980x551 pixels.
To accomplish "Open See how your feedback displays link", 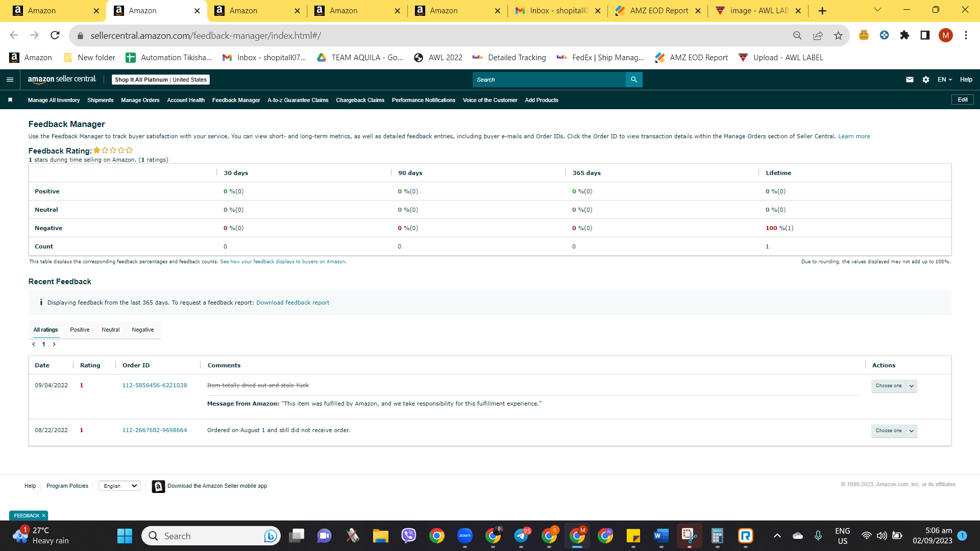I will tap(283, 262).
